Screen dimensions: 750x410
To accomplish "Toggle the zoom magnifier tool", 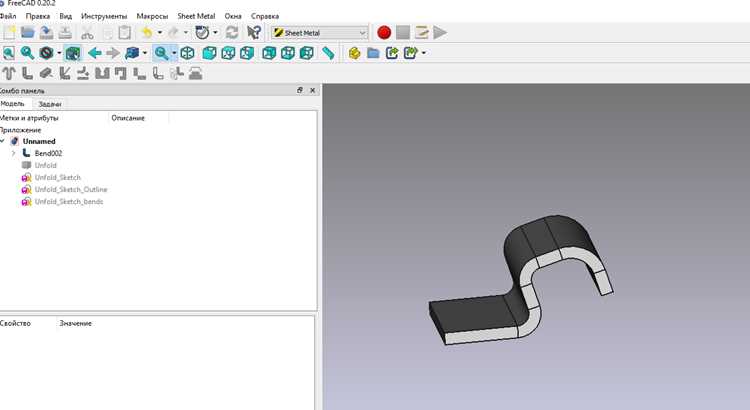I will pyautogui.click(x=161, y=53).
